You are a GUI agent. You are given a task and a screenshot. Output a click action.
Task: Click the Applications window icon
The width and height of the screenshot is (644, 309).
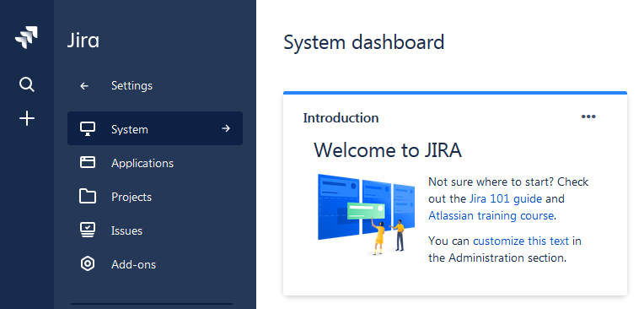pos(88,163)
